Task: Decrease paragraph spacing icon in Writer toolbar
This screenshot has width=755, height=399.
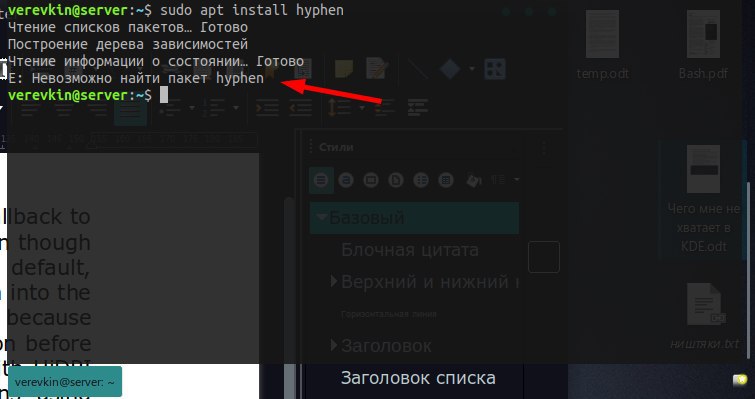Action: (417, 107)
